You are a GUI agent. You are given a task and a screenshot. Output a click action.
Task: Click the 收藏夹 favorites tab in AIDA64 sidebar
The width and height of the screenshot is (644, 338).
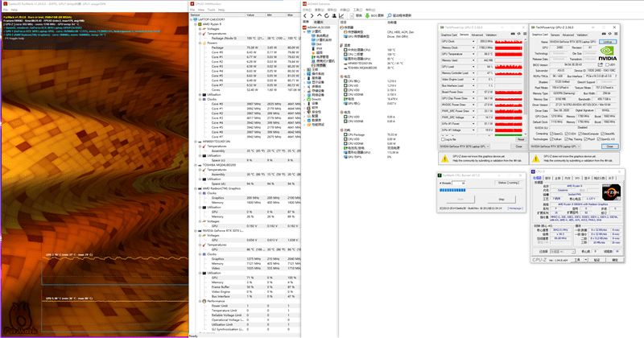click(319, 22)
